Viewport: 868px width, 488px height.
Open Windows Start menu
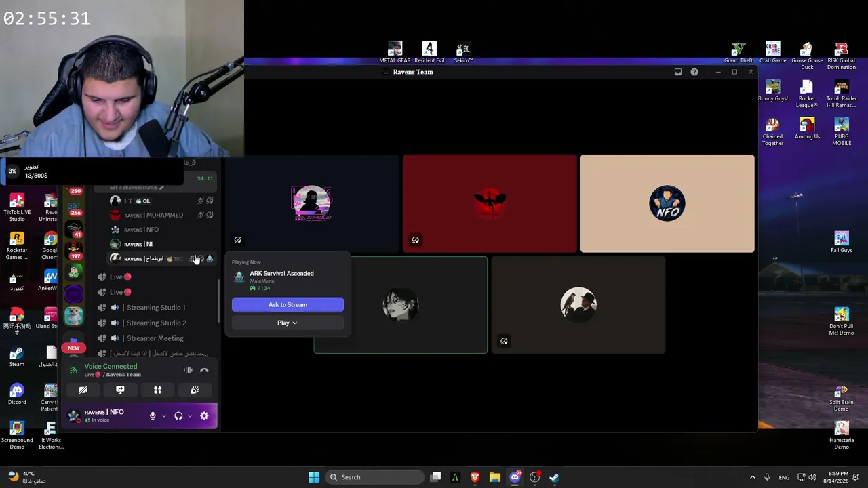(x=314, y=477)
